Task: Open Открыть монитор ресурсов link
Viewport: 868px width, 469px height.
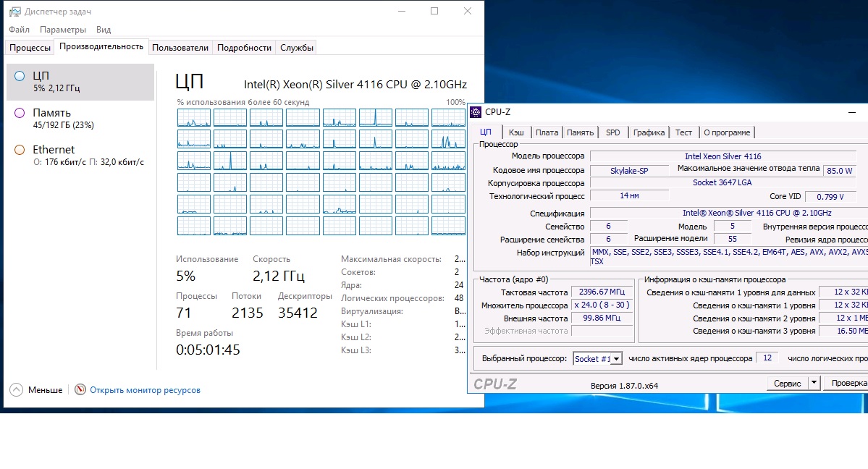Action: (x=145, y=390)
